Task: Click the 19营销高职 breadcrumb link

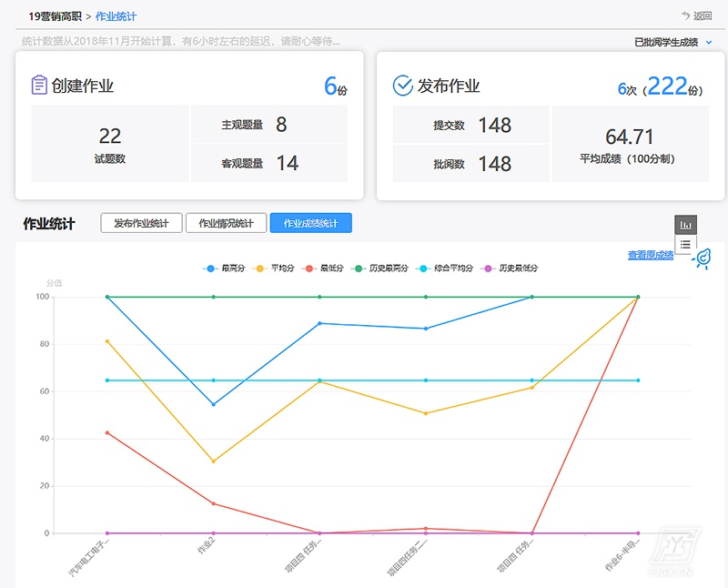Action: pyautogui.click(x=54, y=16)
